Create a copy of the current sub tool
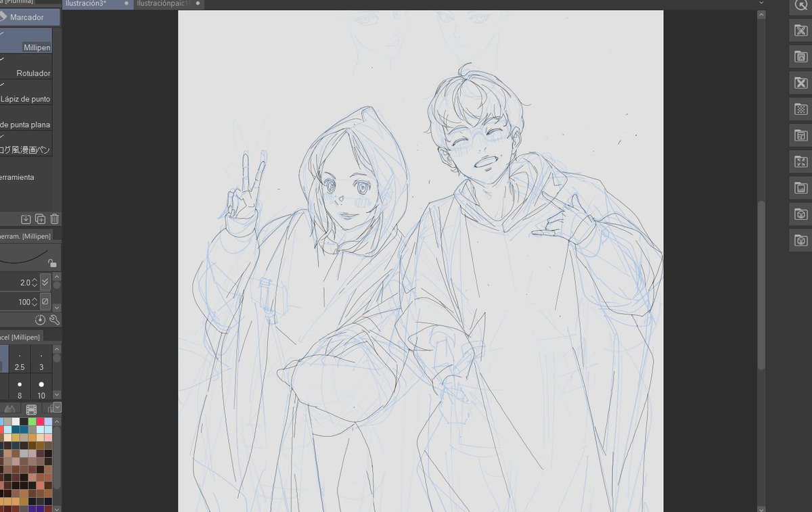 pos(39,218)
